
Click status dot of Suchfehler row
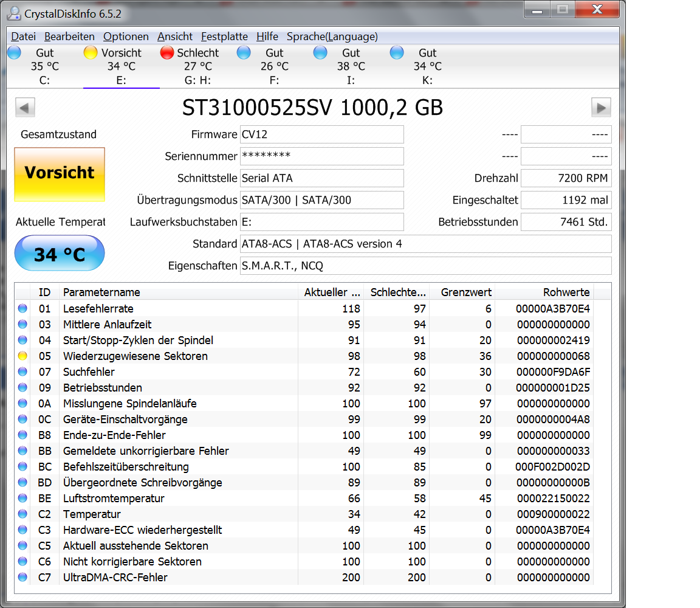pyautogui.click(x=22, y=371)
